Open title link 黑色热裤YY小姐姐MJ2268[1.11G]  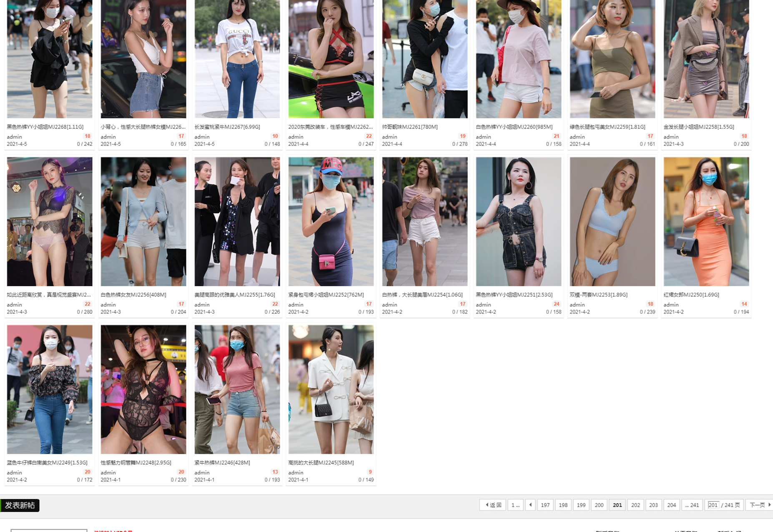click(x=45, y=127)
